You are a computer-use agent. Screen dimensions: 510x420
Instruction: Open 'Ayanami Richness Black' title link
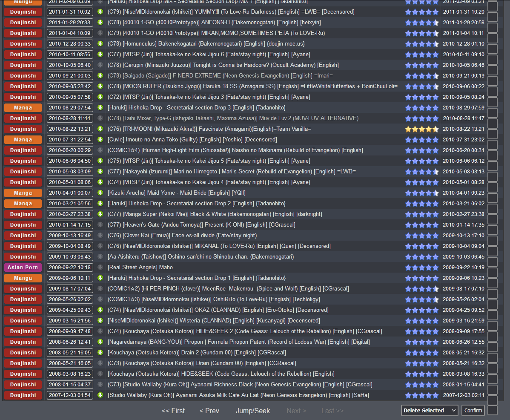240,385
